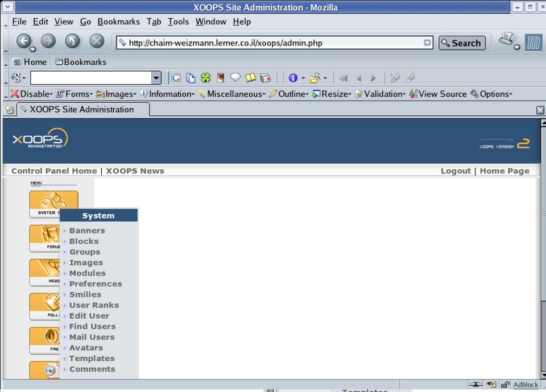Open the File menu
The height and width of the screenshot is (392, 546).
tap(19, 22)
